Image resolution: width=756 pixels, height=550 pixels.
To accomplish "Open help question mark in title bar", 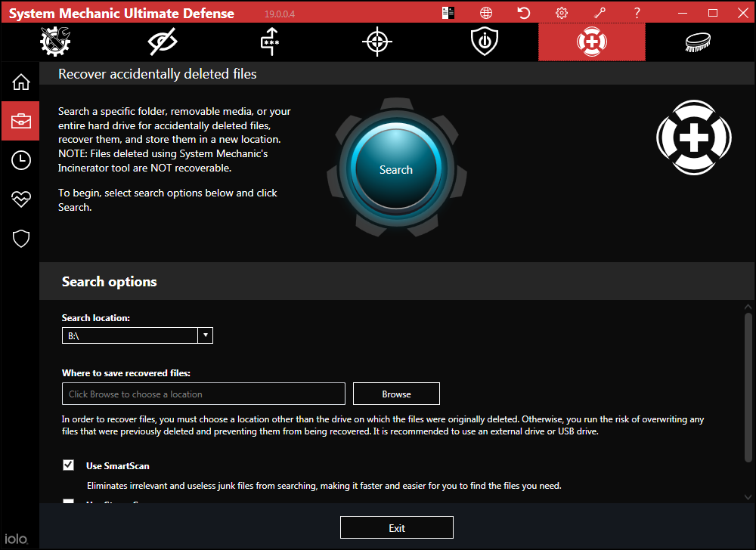I will [637, 13].
